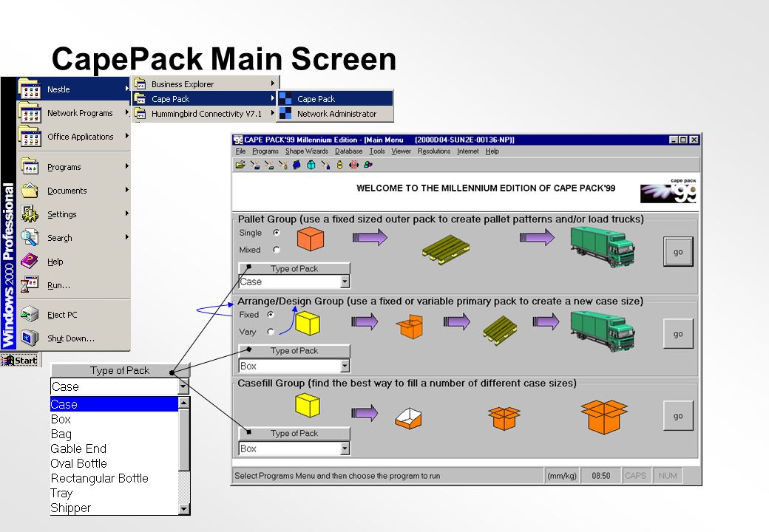Open the Programs menu in Cape Pack

pos(265,151)
